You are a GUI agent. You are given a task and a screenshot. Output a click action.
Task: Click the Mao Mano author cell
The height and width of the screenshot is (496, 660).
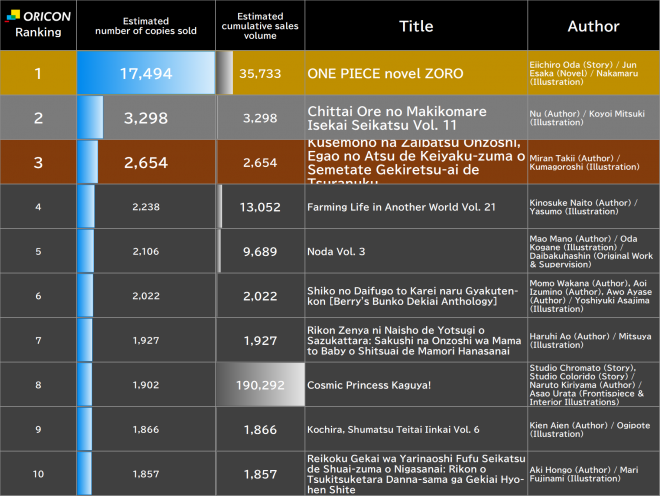click(593, 251)
